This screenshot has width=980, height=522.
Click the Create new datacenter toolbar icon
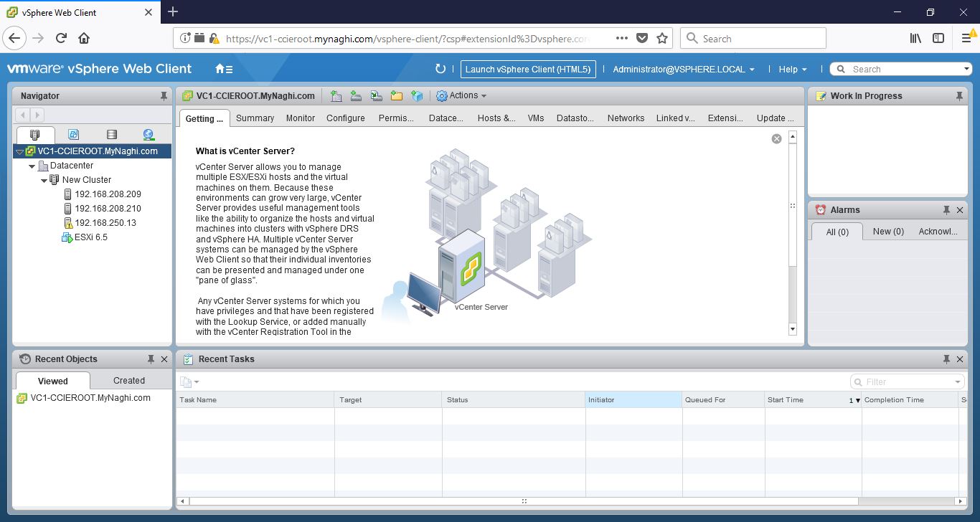click(x=336, y=96)
